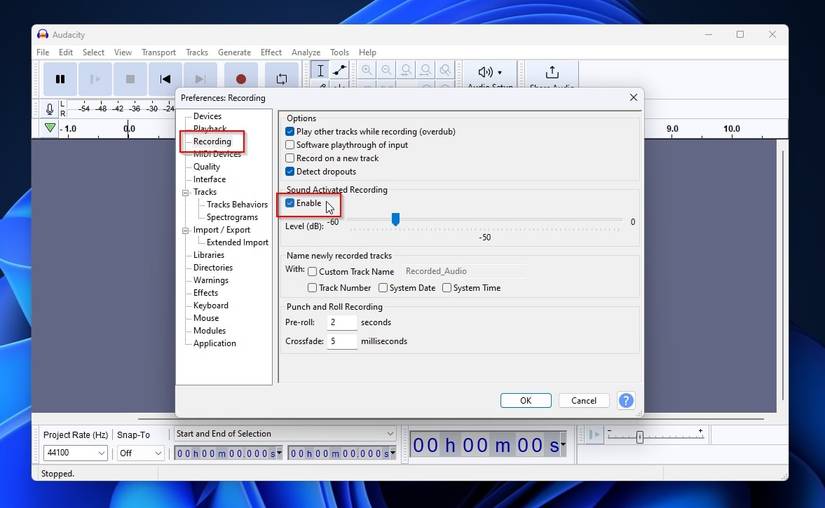Click the microphone record meter icon
The width and height of the screenshot is (825, 508).
[x=49, y=109]
